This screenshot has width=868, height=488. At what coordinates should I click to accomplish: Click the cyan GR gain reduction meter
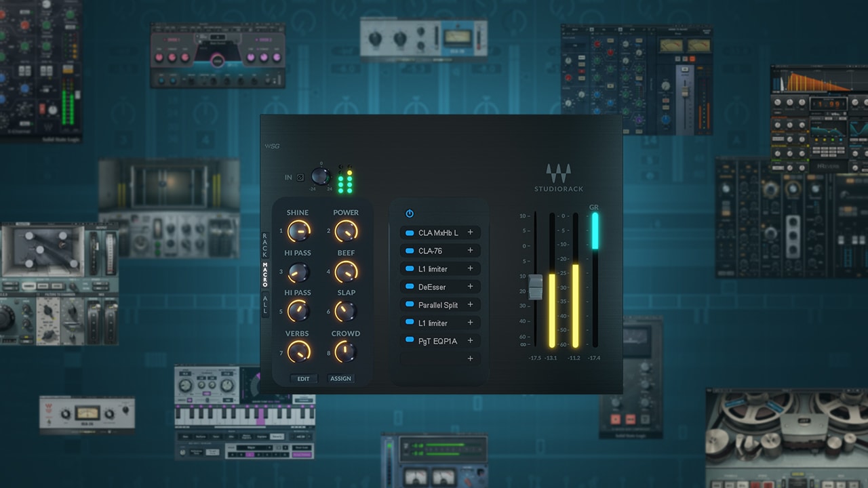[x=595, y=231]
